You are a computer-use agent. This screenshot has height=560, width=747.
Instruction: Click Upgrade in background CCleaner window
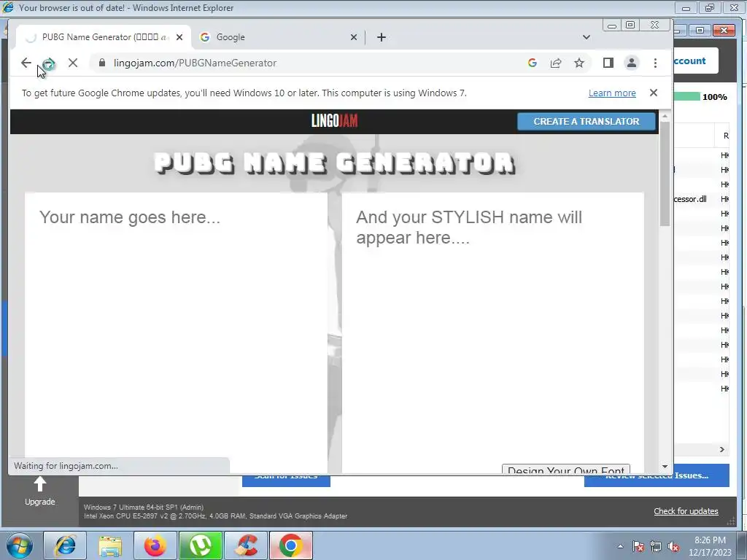click(40, 492)
